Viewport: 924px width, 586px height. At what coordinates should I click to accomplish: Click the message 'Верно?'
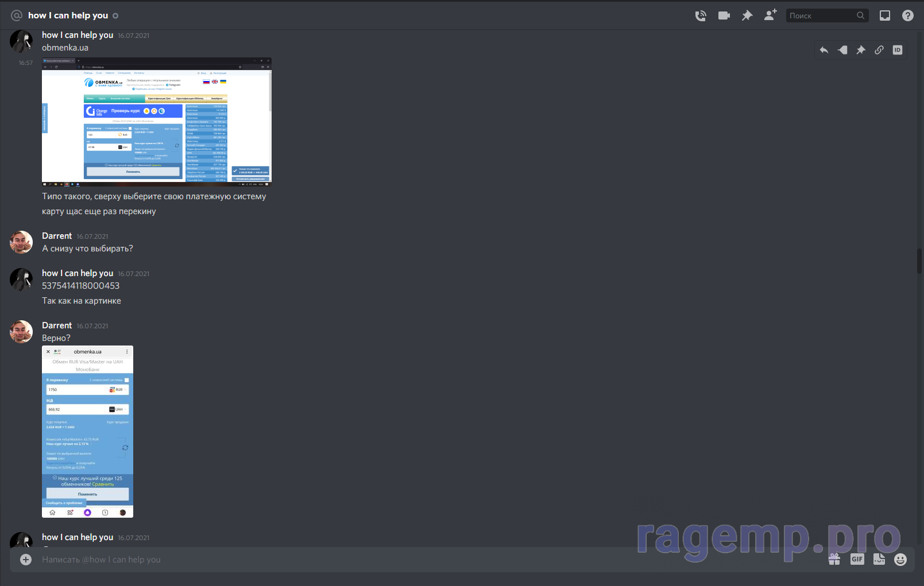[56, 338]
